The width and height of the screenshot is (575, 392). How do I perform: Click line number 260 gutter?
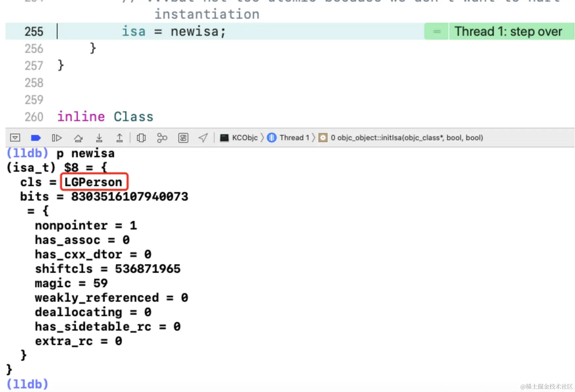tap(34, 117)
